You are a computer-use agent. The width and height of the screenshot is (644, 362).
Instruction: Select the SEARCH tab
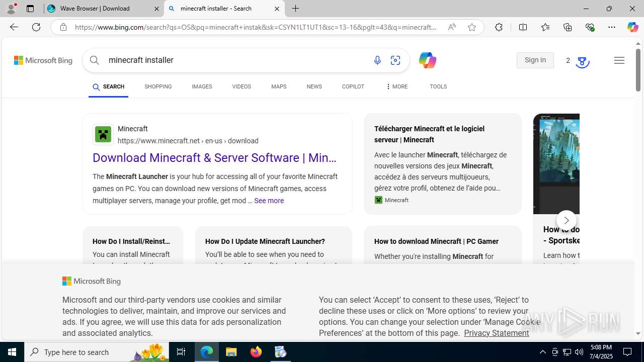pos(108,87)
